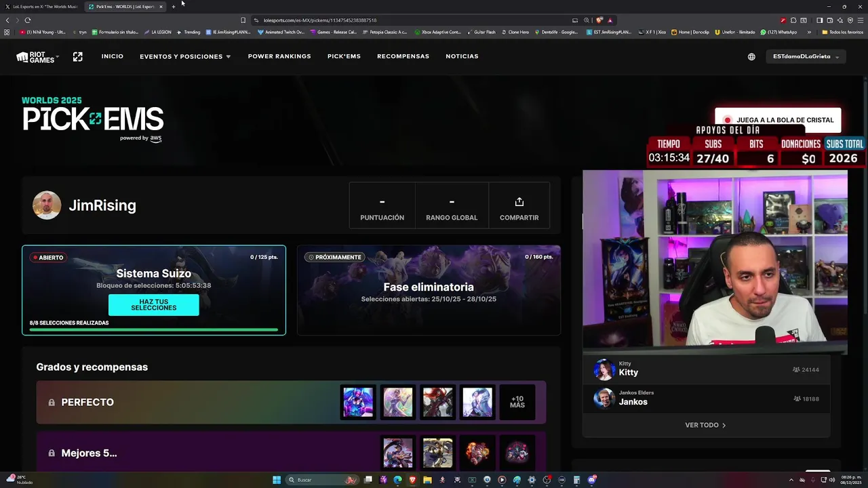
Task: Toggle the browser sidebar panel
Action: pos(819,20)
